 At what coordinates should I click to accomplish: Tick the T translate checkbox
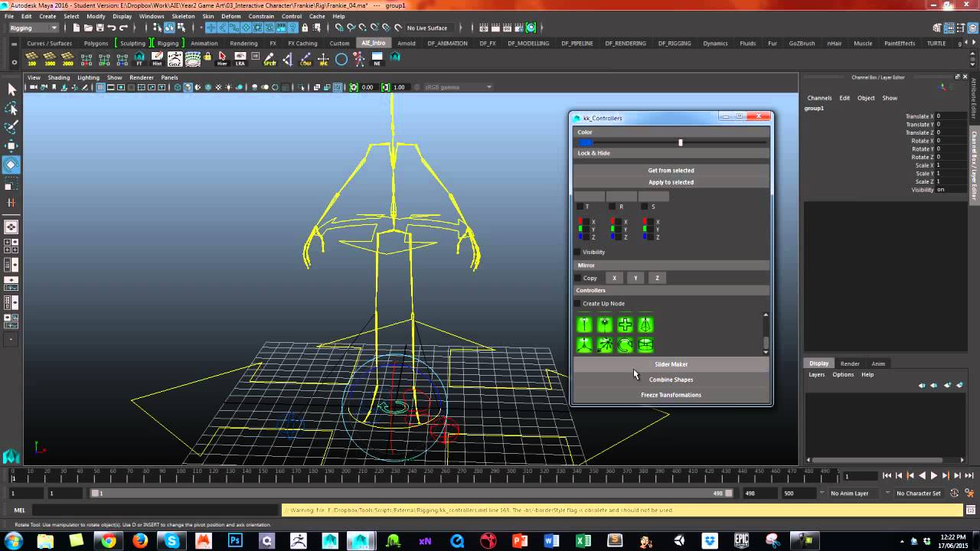[580, 207]
